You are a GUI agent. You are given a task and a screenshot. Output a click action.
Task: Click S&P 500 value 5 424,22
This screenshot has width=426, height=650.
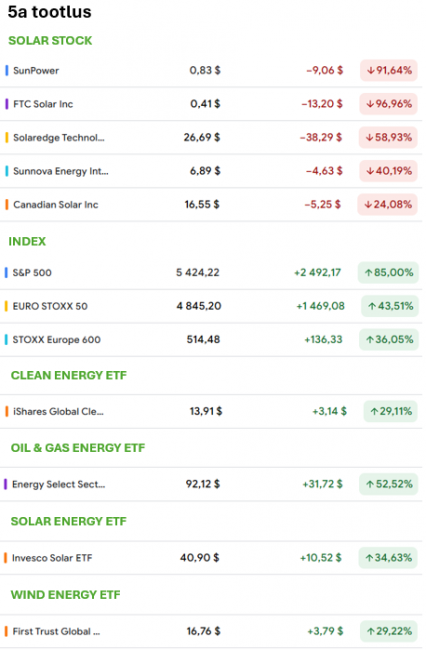tap(198, 273)
